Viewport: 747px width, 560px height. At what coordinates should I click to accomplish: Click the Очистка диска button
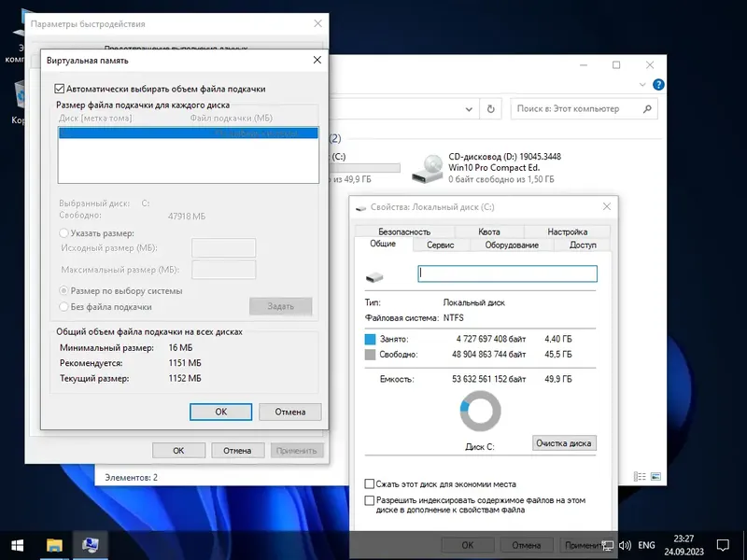564,443
